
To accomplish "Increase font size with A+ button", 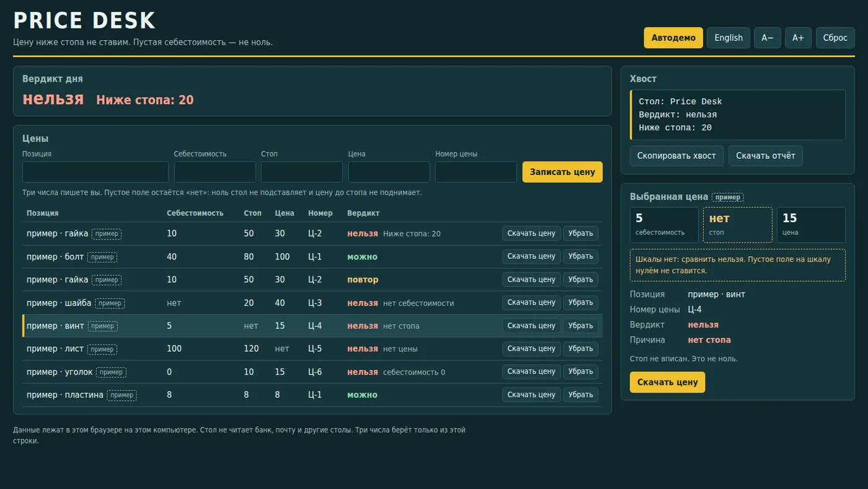I will [798, 38].
